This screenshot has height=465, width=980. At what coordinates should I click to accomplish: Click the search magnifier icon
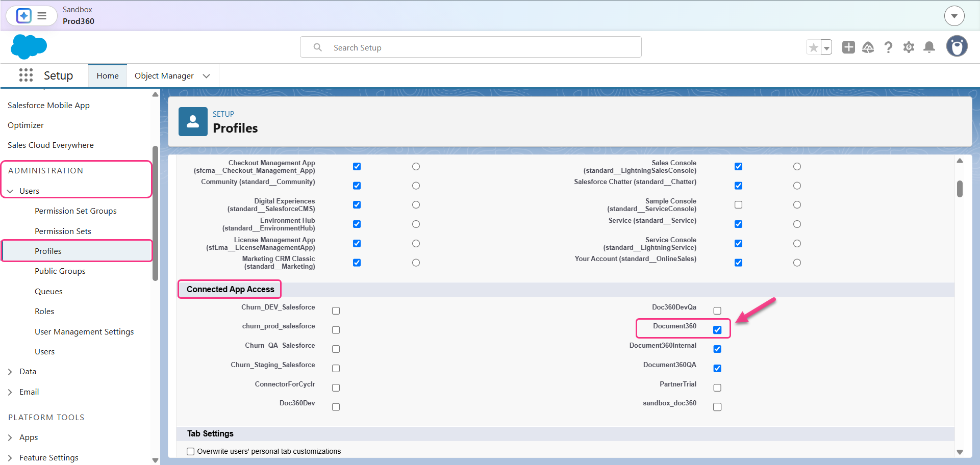click(x=317, y=47)
